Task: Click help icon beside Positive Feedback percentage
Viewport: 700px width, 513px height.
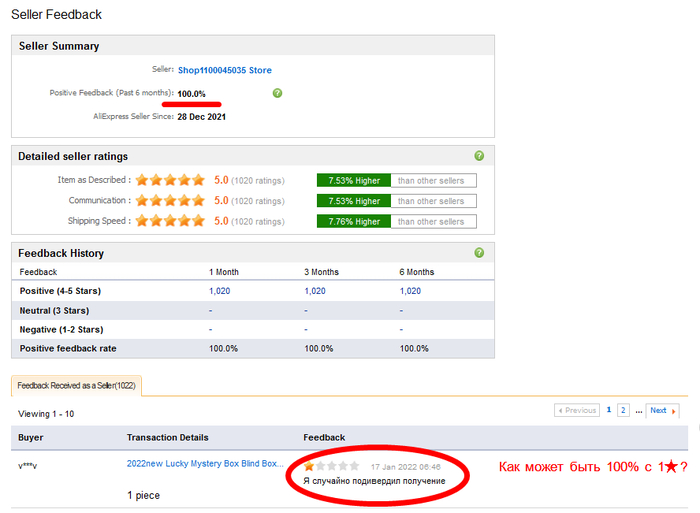Action: click(x=277, y=93)
